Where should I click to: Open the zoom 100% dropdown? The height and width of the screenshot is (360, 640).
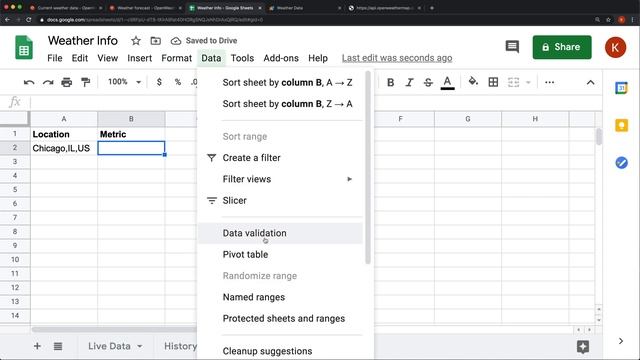pos(124,82)
